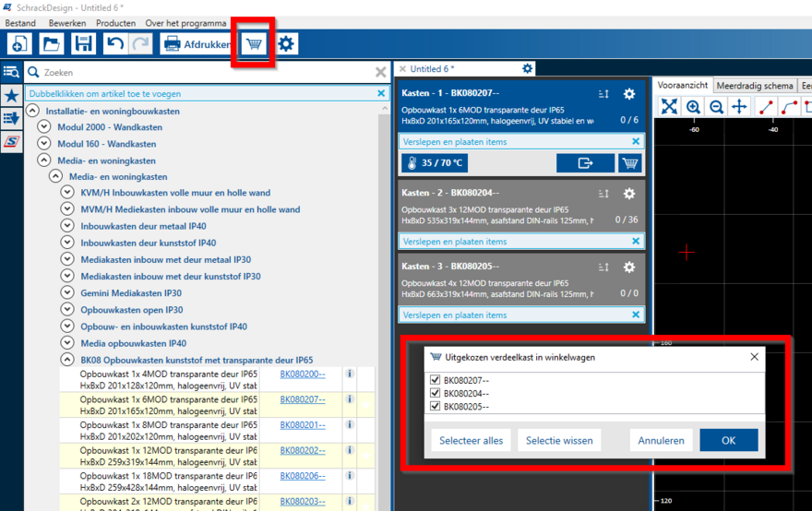Select the pan move tool
This screenshot has height=511, width=812.
point(739,107)
